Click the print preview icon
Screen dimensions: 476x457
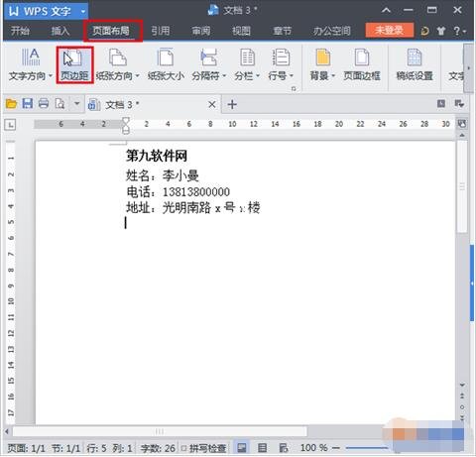(x=59, y=104)
